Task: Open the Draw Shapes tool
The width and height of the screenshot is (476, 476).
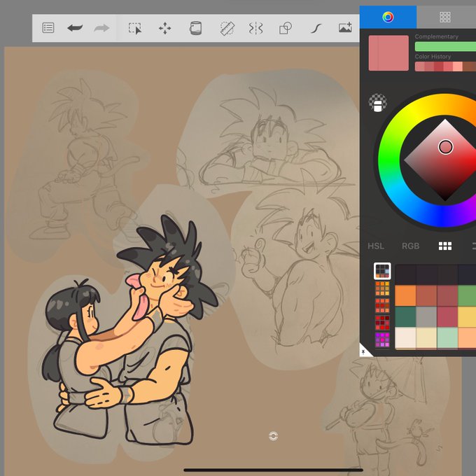Action: 285,28
